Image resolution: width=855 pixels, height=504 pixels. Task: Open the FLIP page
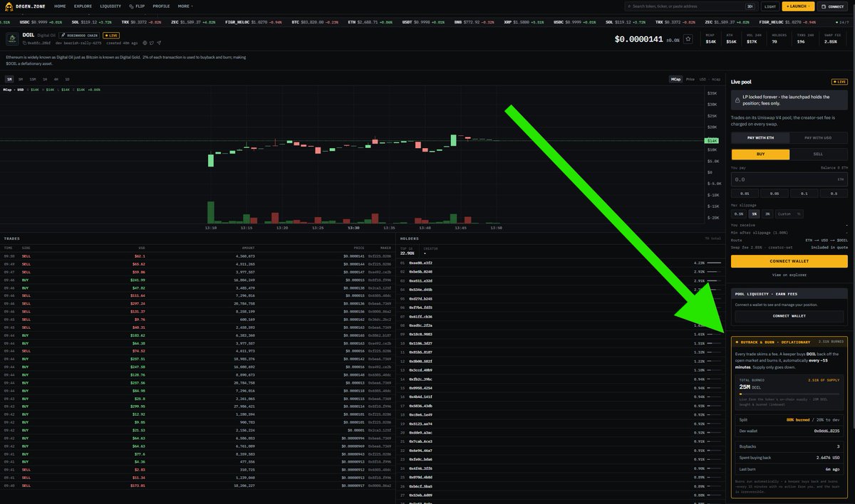tap(137, 6)
